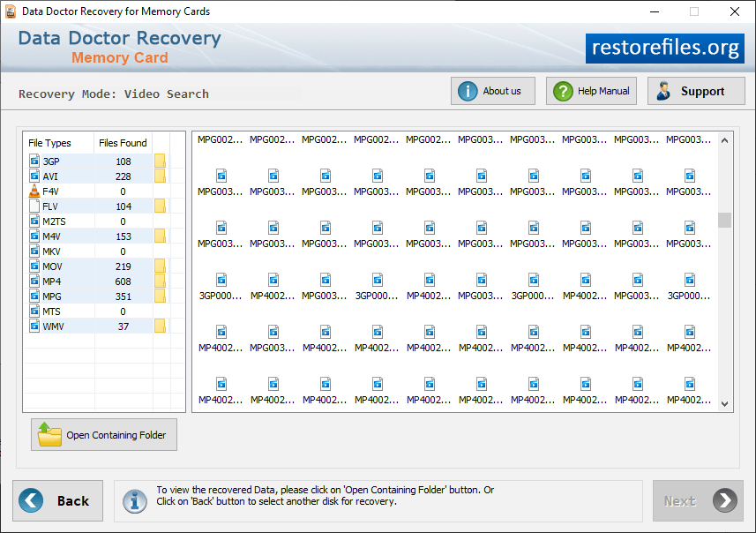Click the Support button
This screenshot has height=533, width=756.
(x=696, y=91)
